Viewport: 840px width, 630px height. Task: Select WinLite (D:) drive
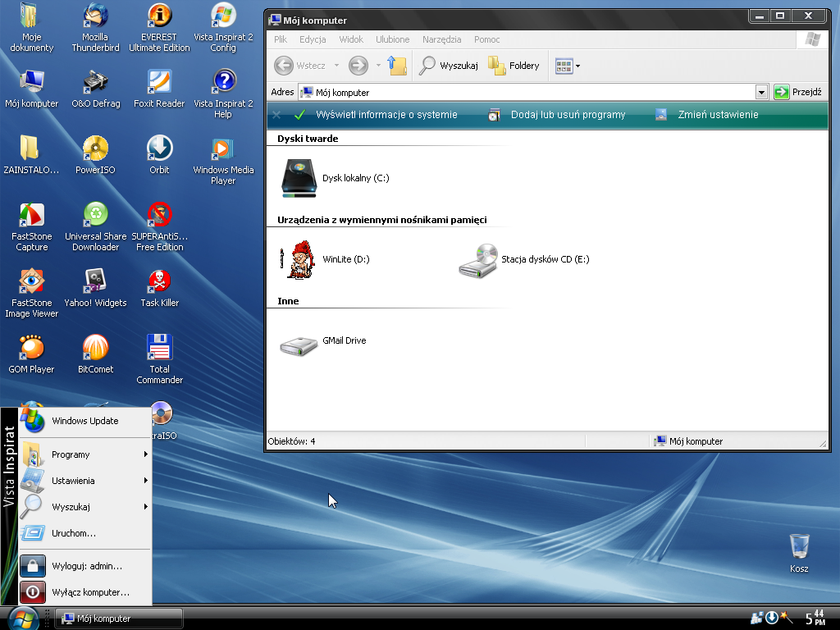pyautogui.click(x=325, y=259)
